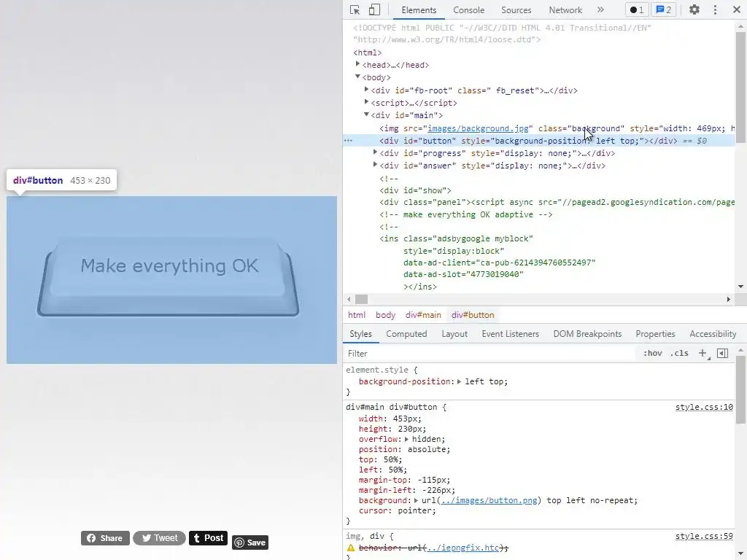This screenshot has width=747, height=560.
Task: Open style.css:59 source link
Action: click(704, 536)
